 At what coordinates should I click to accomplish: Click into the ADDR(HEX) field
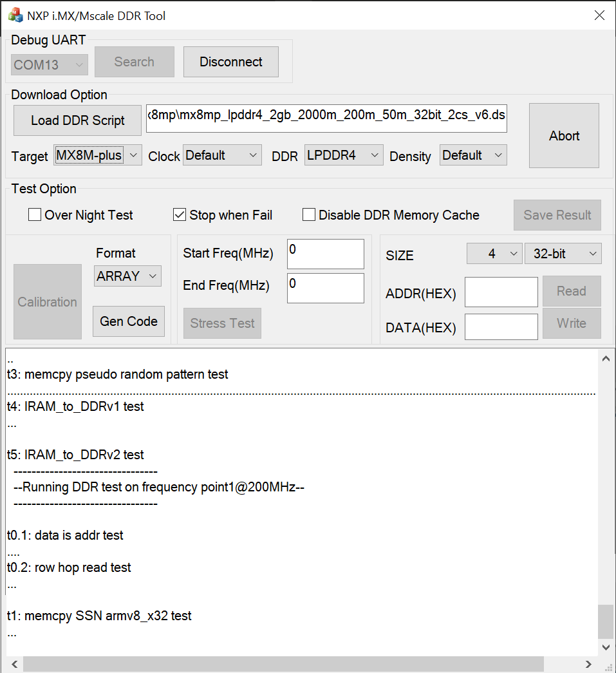[501, 292]
